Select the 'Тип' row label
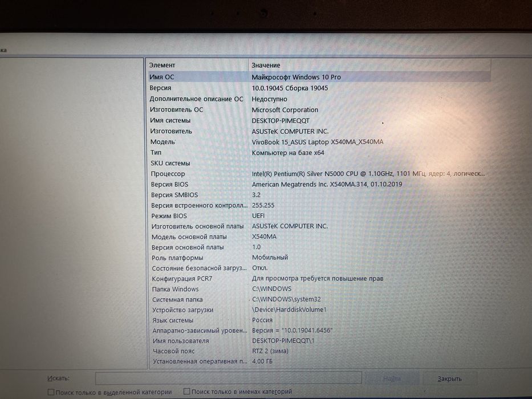 pyautogui.click(x=156, y=152)
